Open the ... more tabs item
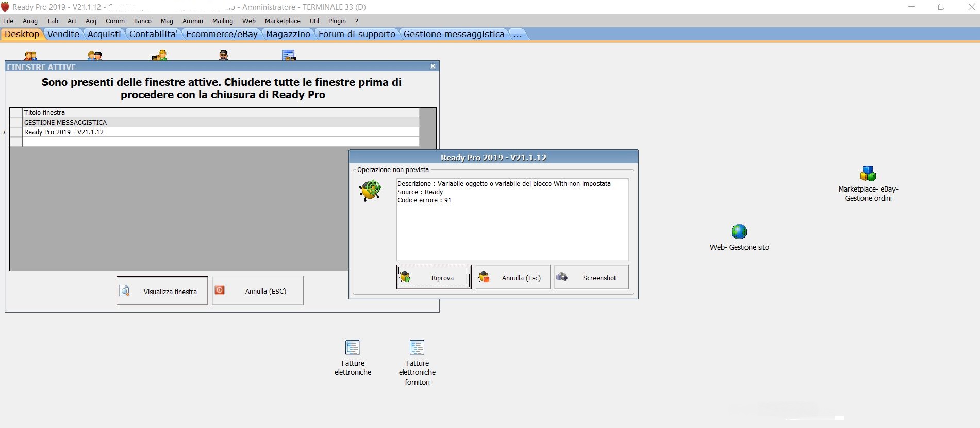Screen dimensions: 980x428 [x=518, y=34]
